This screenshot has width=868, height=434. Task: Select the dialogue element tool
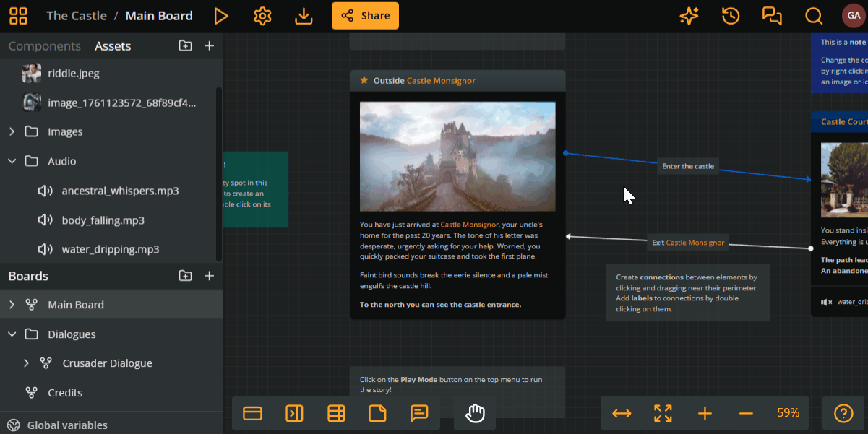[420, 413]
